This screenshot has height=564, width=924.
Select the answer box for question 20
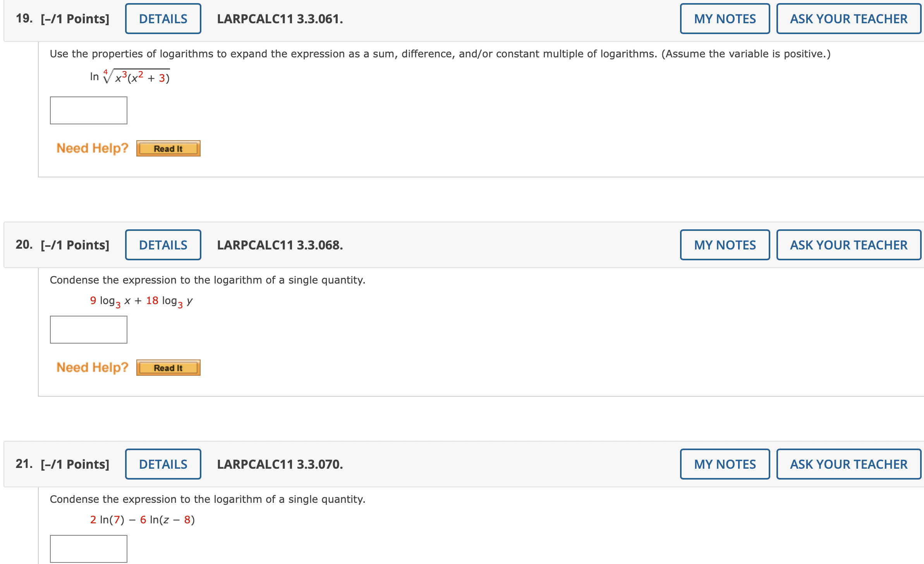(88, 330)
